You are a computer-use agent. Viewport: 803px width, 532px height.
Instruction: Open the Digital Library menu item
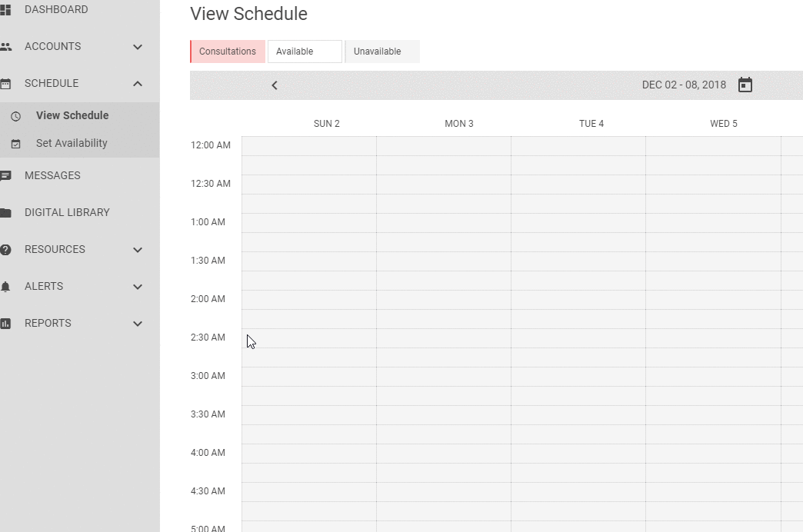coord(67,212)
